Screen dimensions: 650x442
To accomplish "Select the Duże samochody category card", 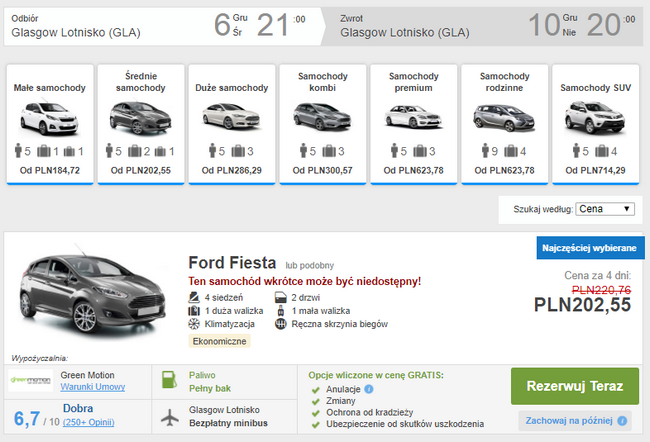I will tap(232, 124).
